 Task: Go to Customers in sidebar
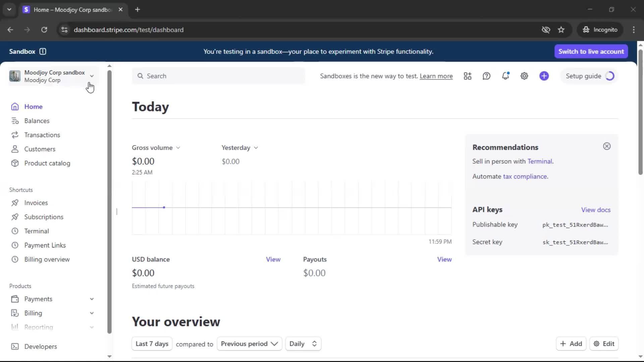pos(40,149)
